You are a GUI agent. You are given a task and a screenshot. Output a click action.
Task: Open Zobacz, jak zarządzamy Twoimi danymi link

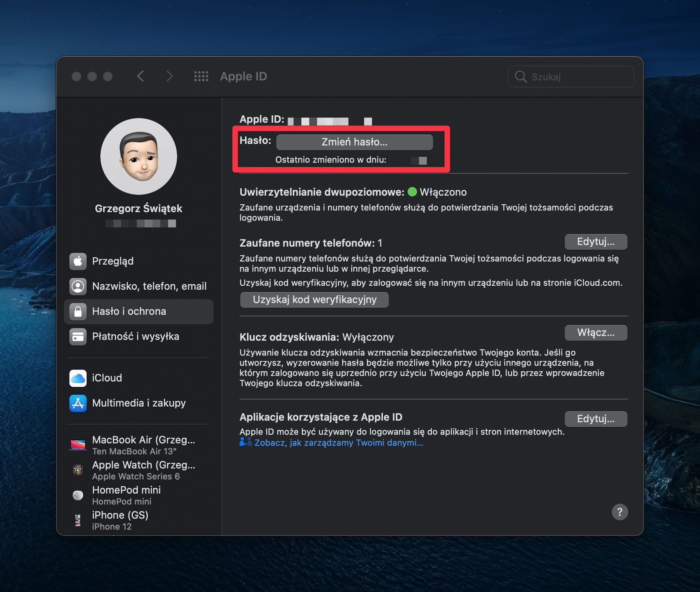339,443
